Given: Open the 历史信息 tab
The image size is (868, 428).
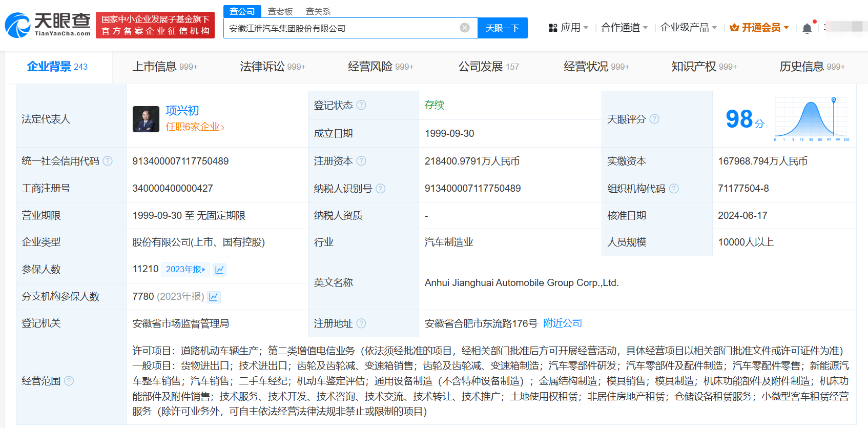Looking at the screenshot, I should click(812, 67).
